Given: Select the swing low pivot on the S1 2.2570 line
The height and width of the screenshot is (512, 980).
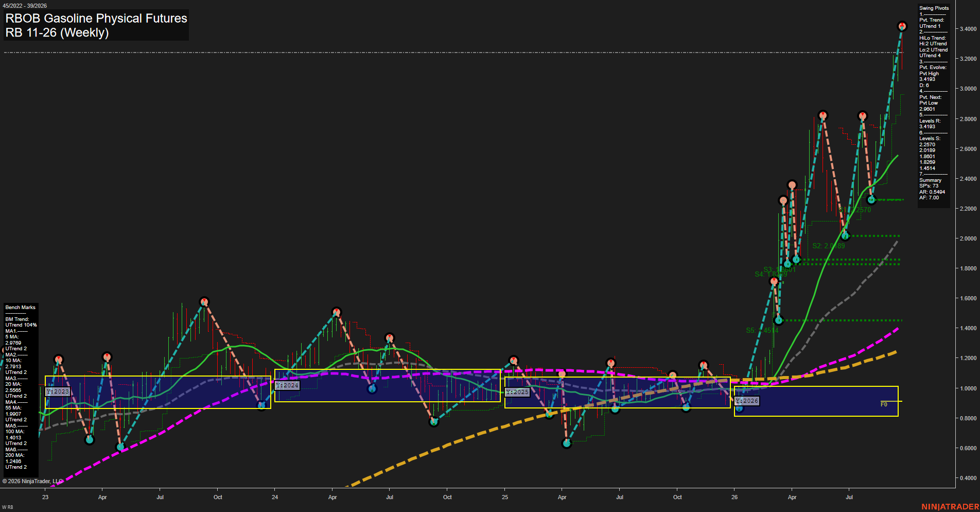Looking at the screenshot, I should [871, 199].
